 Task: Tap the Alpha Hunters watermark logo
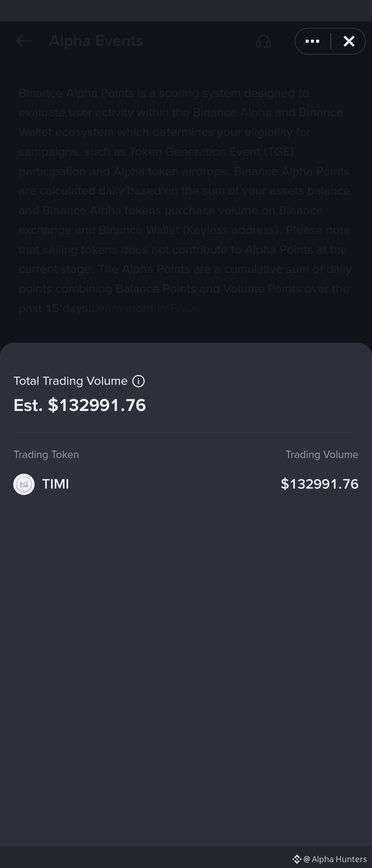point(297,859)
